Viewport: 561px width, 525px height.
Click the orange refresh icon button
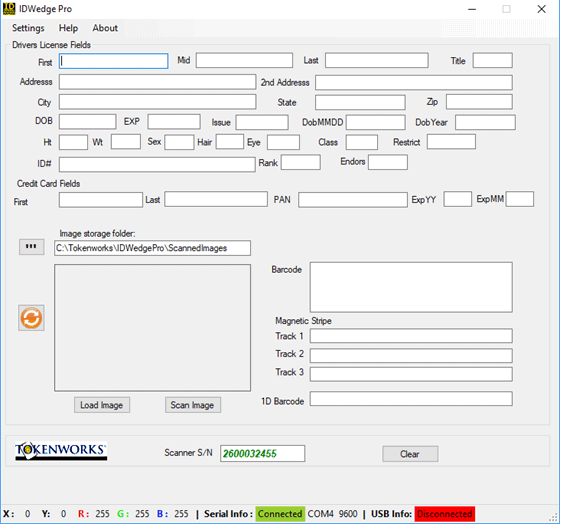tap(31, 318)
